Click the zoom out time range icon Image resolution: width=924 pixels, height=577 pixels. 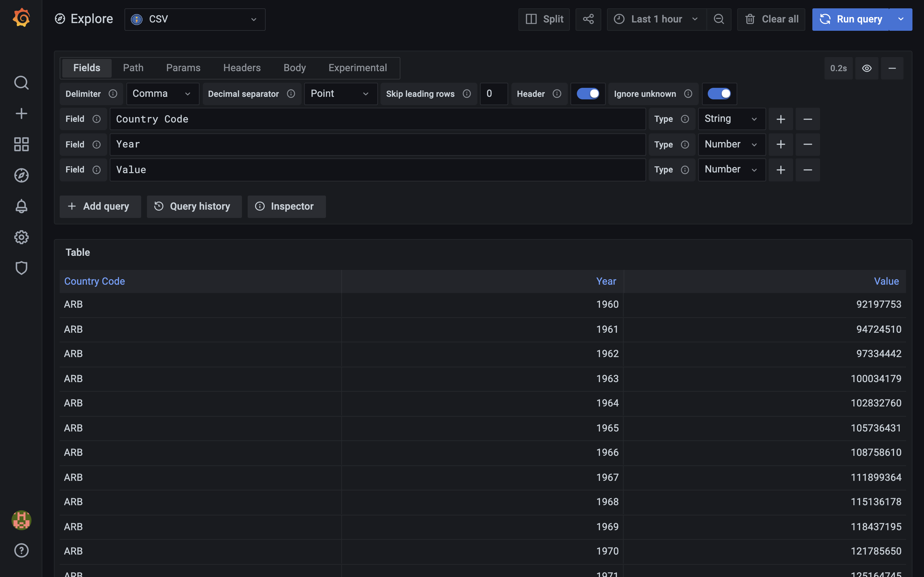[719, 19]
